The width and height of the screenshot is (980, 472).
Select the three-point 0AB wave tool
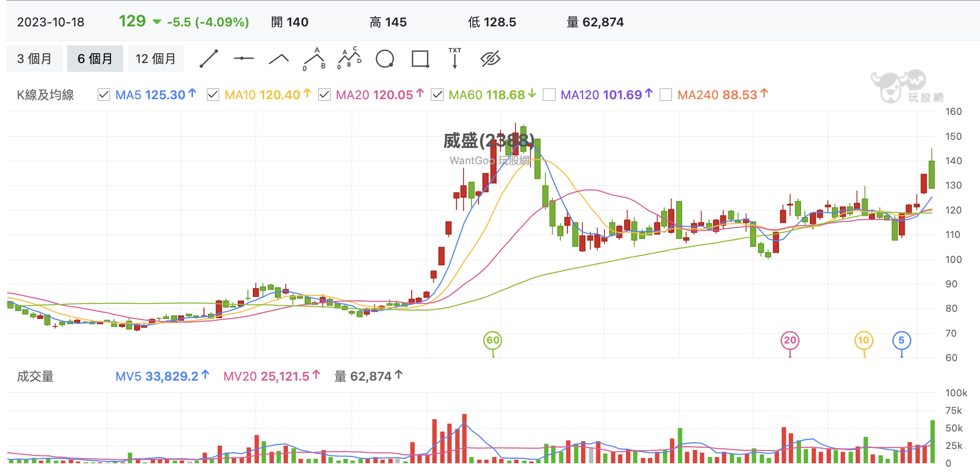[314, 59]
